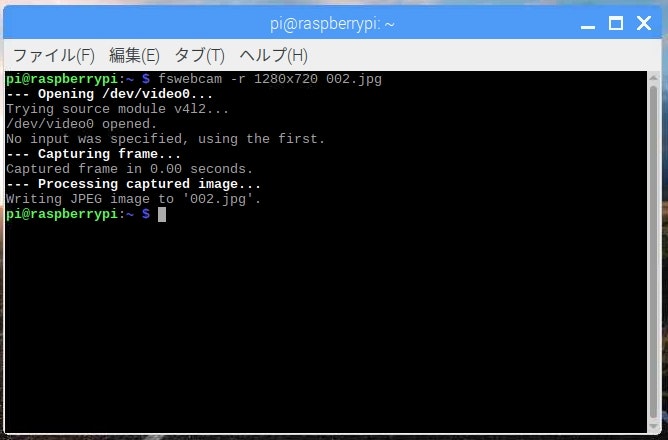Click the '--- Capturing frame...' line
The width and height of the screenshot is (668, 440).
point(93,154)
